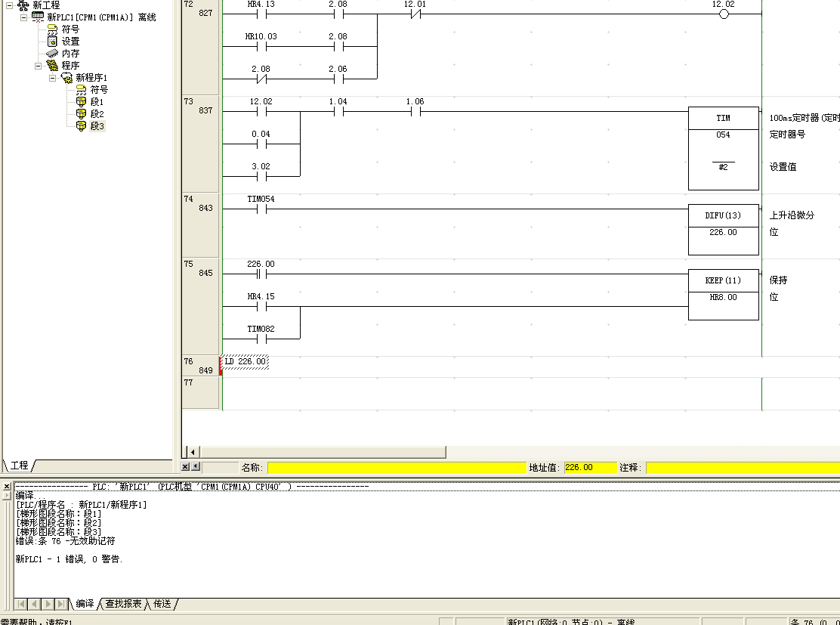Viewport: 840px width, 625px height.
Task: Collapse the 新程序1 tree node
Action: point(53,78)
